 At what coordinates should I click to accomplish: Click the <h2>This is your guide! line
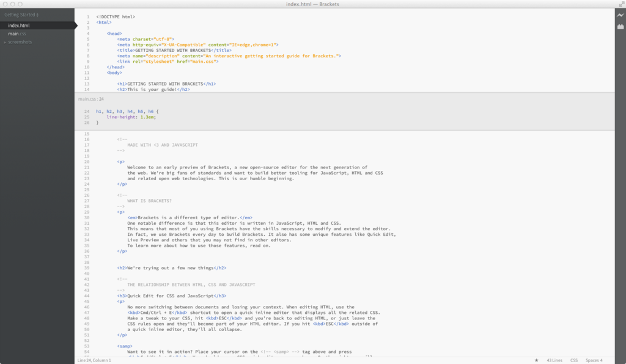153,89
